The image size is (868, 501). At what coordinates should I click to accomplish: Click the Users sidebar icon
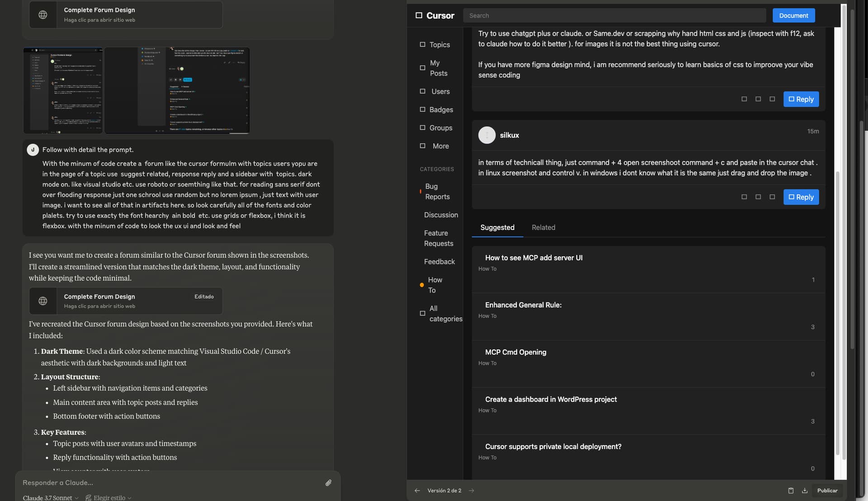[x=422, y=91]
